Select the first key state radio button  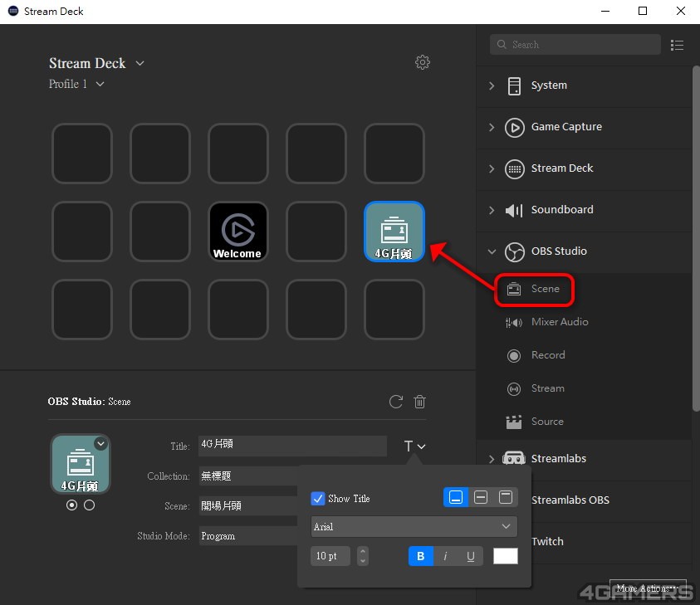(71, 505)
